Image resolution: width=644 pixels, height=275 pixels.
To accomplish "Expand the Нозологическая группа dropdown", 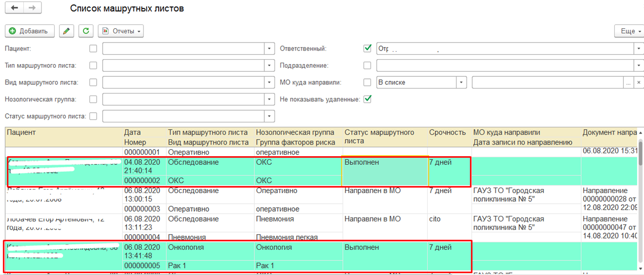I will coord(269,100).
